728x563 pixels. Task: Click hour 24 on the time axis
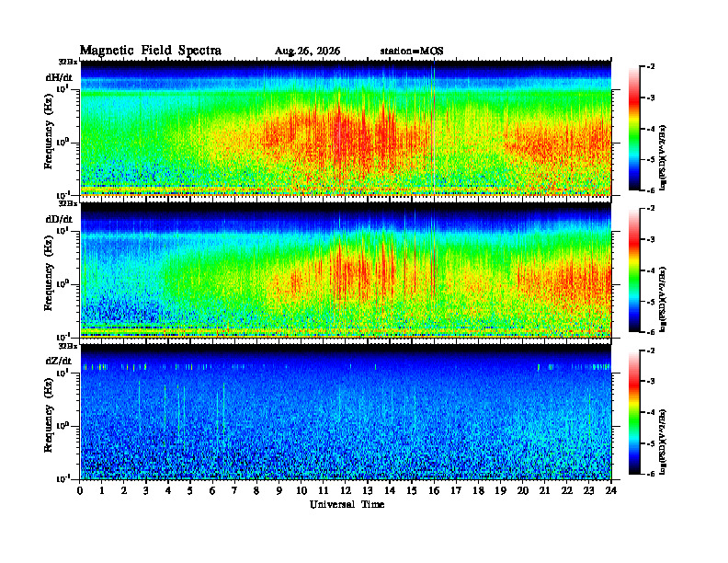point(611,490)
